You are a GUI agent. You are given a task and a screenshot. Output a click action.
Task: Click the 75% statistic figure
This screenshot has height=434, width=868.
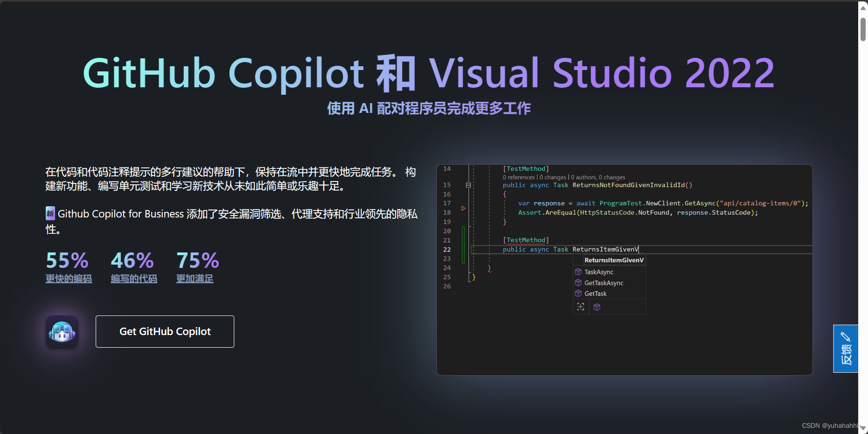tap(197, 260)
